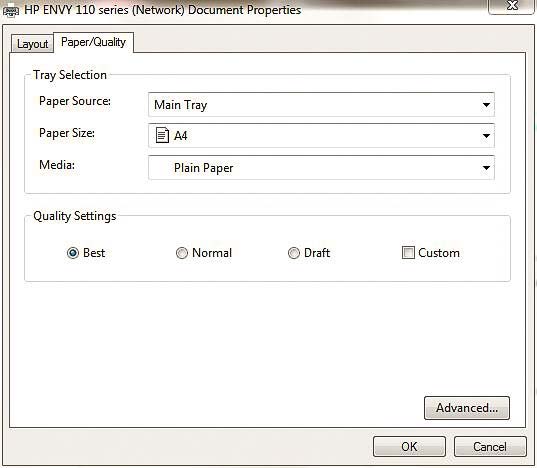Click the Plain Paper media field
The height and width of the screenshot is (468, 537).
pyautogui.click(x=321, y=167)
